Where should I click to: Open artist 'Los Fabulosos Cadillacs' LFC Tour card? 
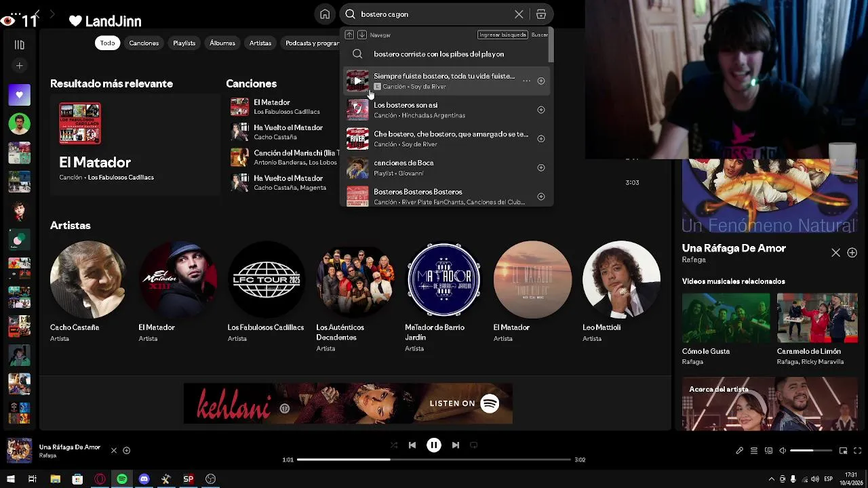click(x=266, y=291)
